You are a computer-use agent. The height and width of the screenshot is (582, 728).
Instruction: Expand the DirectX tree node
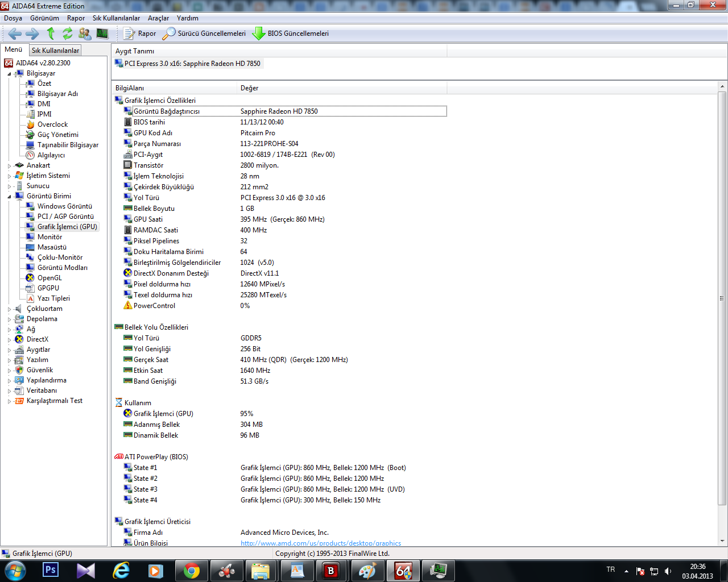9,340
